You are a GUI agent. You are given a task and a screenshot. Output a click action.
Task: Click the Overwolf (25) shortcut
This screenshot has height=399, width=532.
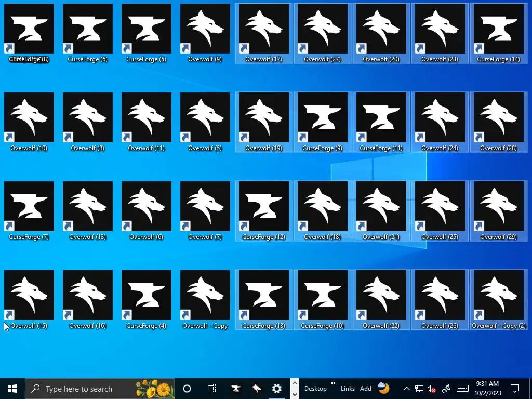pos(440,211)
